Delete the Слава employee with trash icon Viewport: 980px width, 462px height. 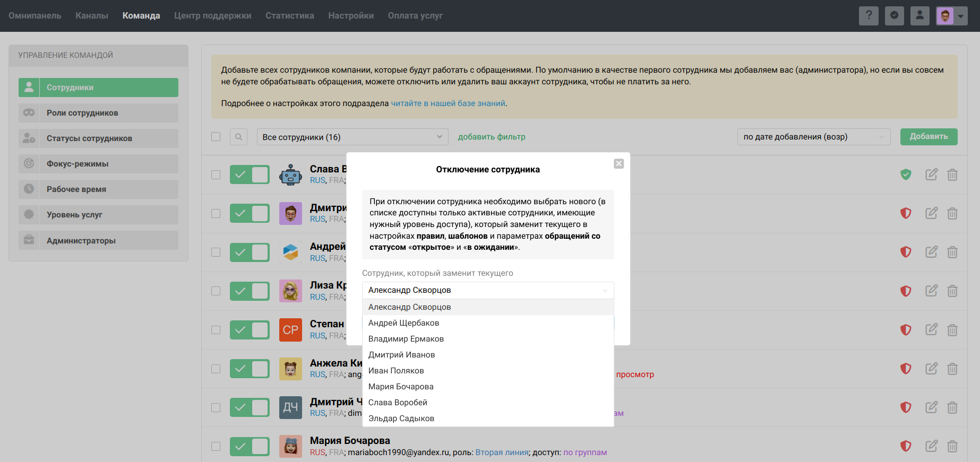pos(952,175)
